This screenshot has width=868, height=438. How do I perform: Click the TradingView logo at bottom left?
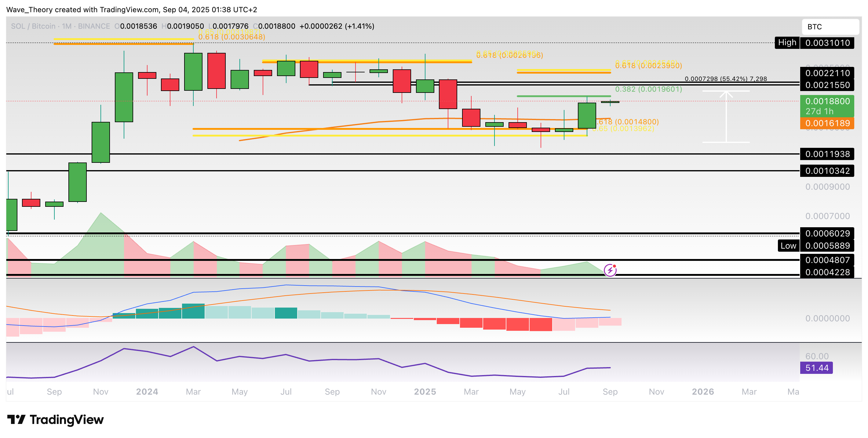(56, 419)
